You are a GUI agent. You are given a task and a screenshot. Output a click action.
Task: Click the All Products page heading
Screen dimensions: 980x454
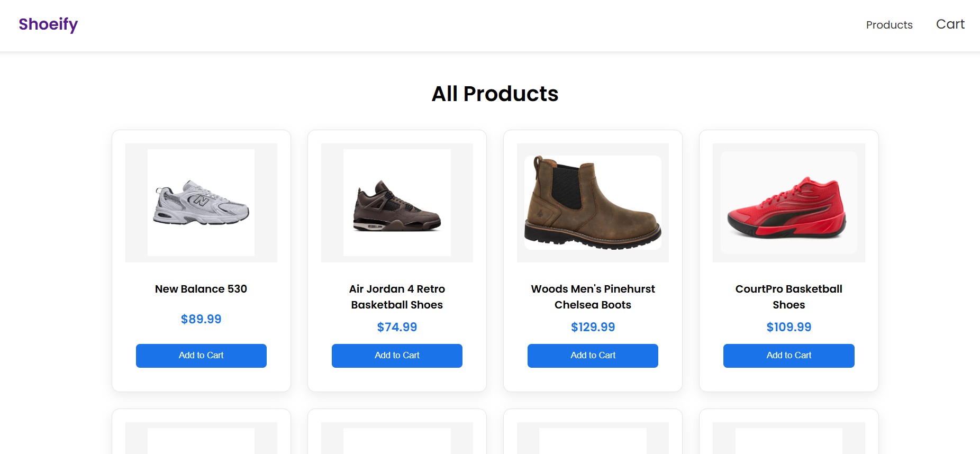495,94
